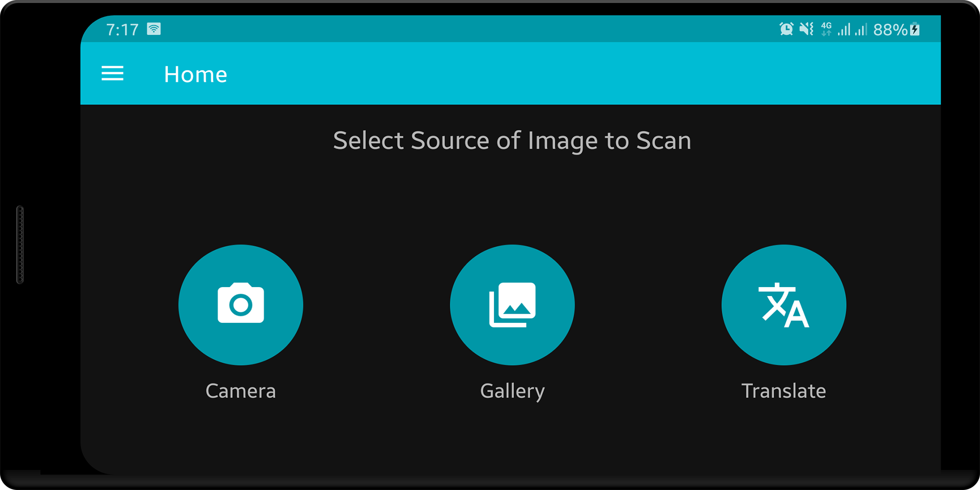980x490 pixels.
Task: Tap the battery charging icon
Action: pyautogui.click(x=914, y=29)
